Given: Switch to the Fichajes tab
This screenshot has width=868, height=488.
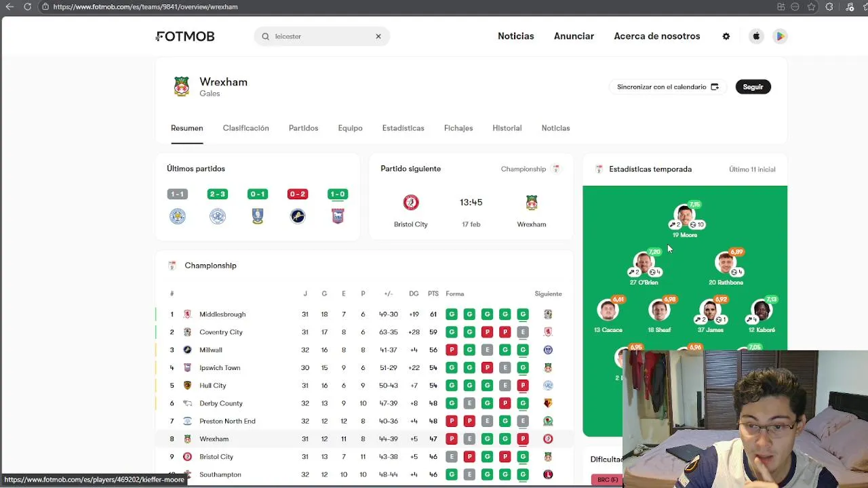Looking at the screenshot, I should [x=458, y=128].
